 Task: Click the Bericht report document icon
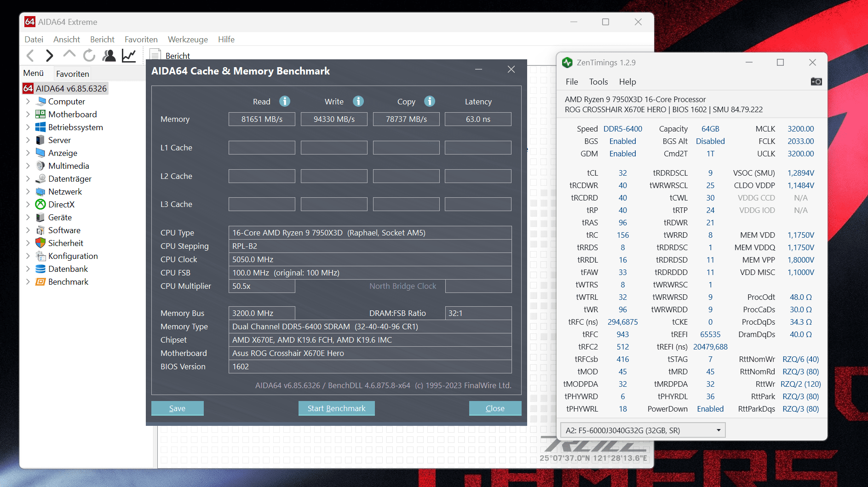[155, 55]
